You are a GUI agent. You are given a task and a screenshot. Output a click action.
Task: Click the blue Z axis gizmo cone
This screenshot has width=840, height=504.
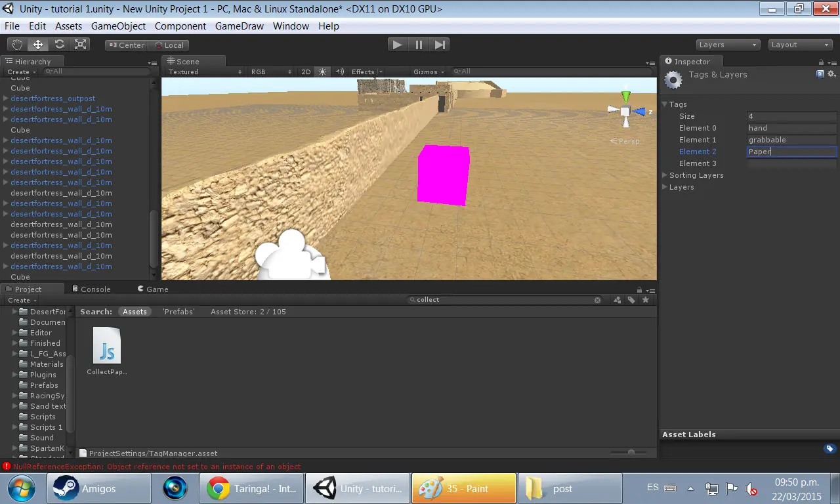640,112
